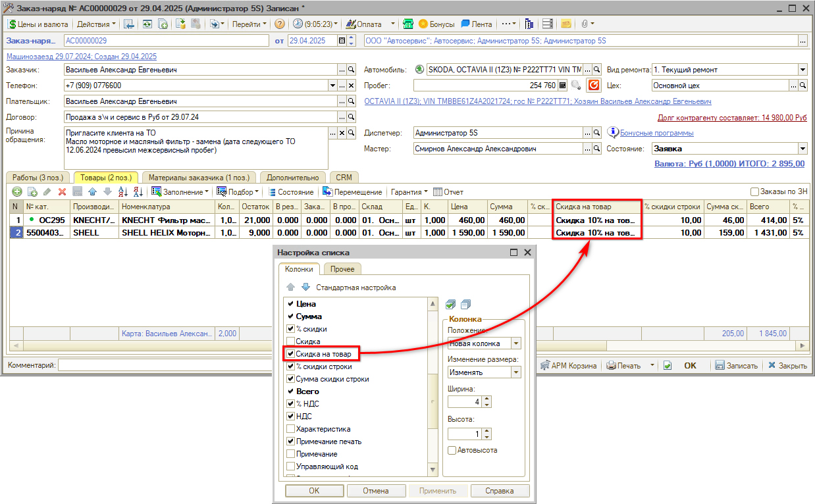Click the green add row icon
This screenshot has height=504, width=815.
point(16,192)
